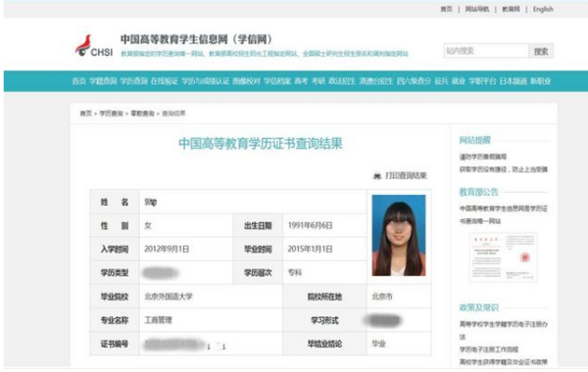Screen dimensions: 588x372
Task: Open 高考 in the navigation bar
Action: (301, 81)
